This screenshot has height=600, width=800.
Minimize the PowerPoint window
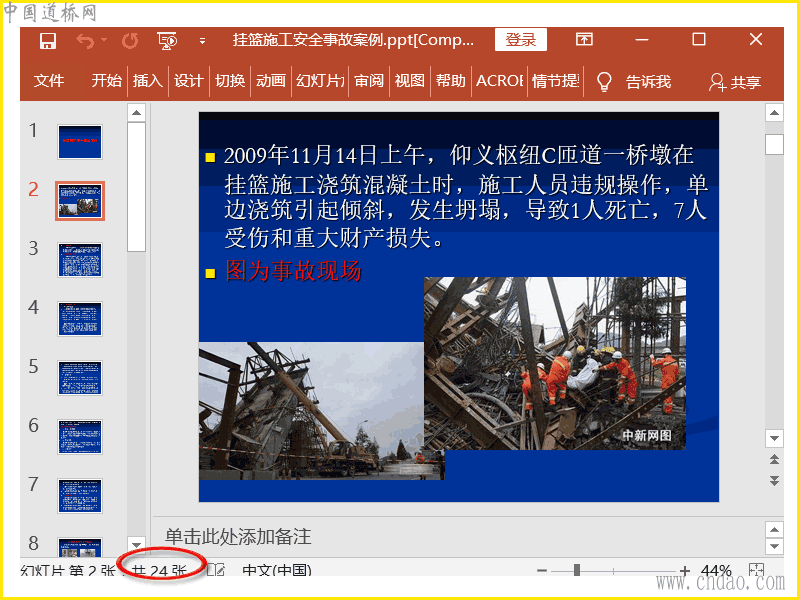click(x=642, y=39)
